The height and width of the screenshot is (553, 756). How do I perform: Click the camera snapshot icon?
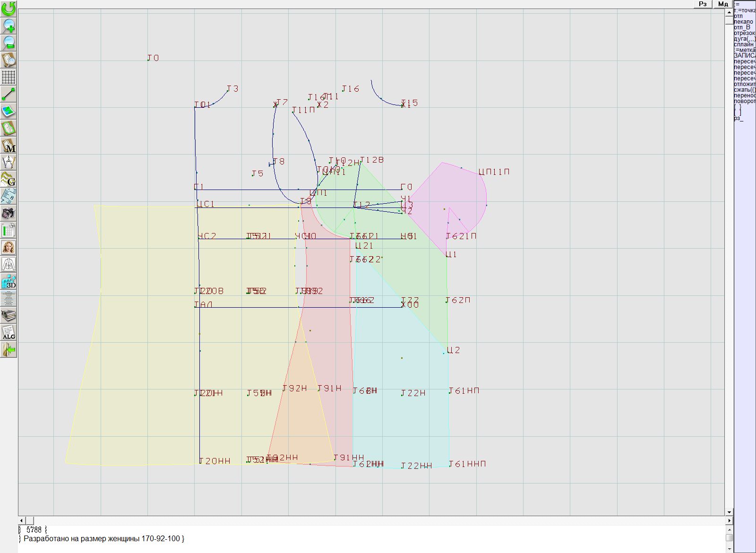pos(9,214)
